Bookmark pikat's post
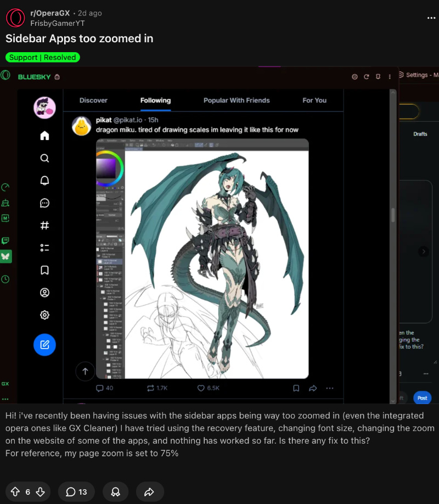The height and width of the screenshot is (504, 439). (296, 388)
